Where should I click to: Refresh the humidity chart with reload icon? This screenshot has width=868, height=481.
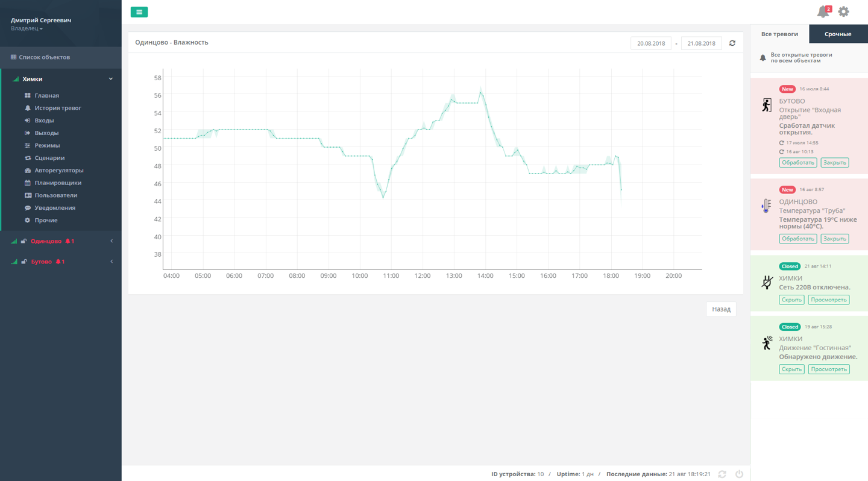point(732,43)
